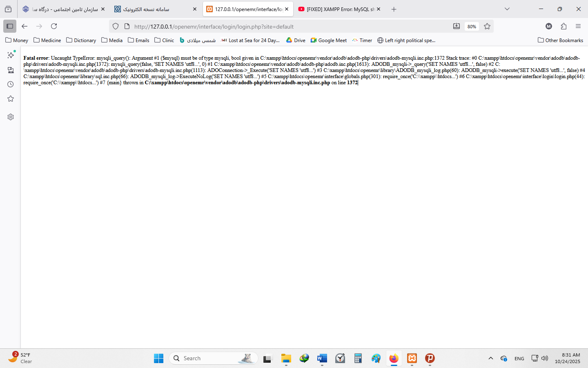Click the Reload page icon
588x368 pixels.
[x=54, y=26]
